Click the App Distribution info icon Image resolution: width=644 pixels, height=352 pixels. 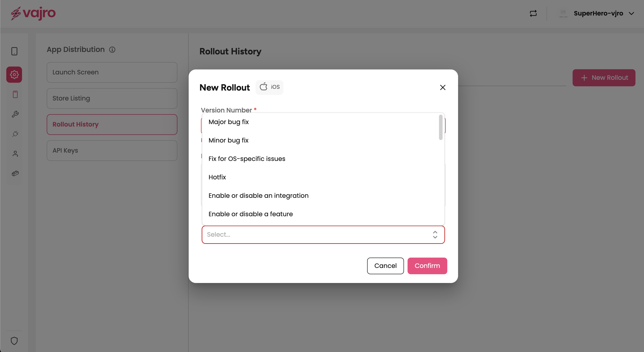point(112,49)
